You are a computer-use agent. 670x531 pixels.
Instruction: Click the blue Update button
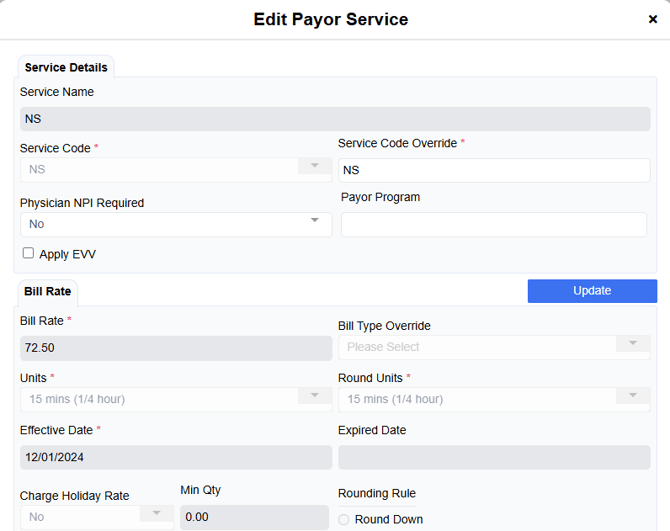pyautogui.click(x=592, y=291)
